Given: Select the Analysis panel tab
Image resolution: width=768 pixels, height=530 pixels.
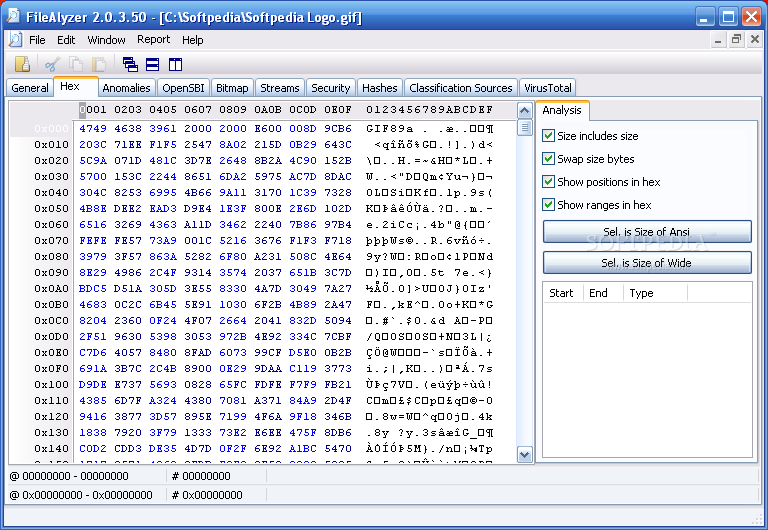Looking at the screenshot, I should (562, 110).
